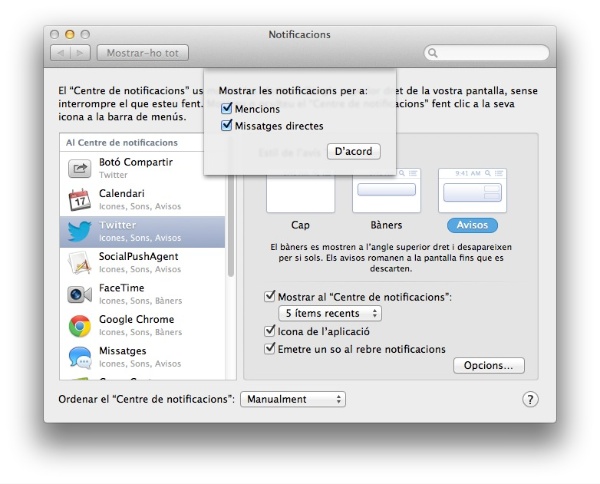The image size is (600, 484).
Task: Select the Missatges row text
Action: (x=140, y=357)
